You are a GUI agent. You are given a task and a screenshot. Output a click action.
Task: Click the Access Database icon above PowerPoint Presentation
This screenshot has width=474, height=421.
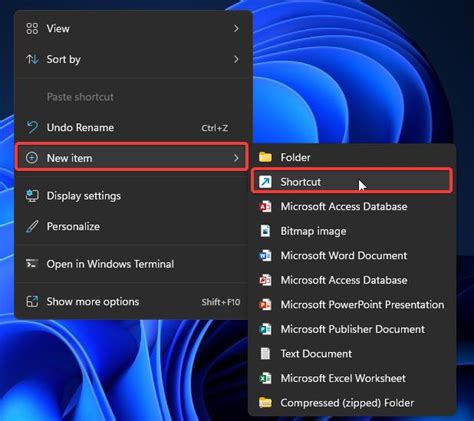click(265, 280)
